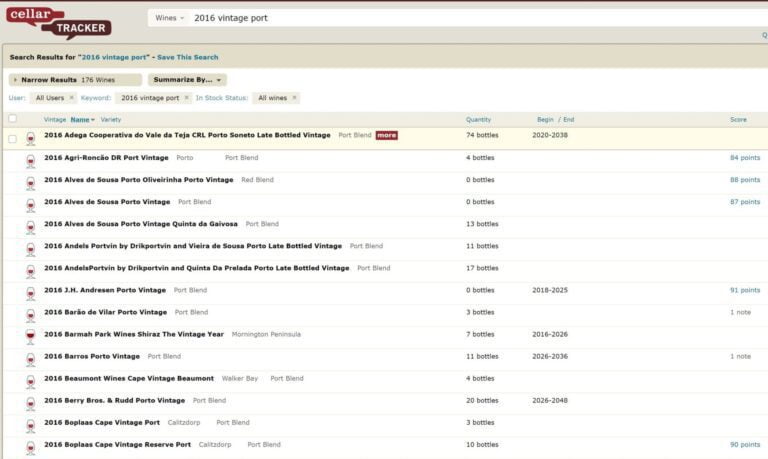Click wine glass icon for AndelsPortvin Quinta Da Prelada
This screenshot has height=459, width=768.
(x=31, y=271)
